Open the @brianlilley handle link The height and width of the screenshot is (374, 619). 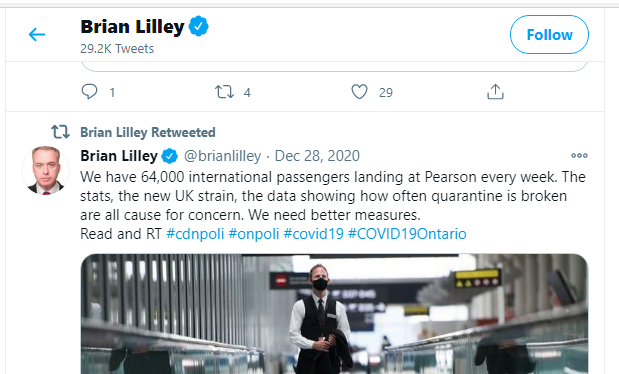click(x=223, y=156)
